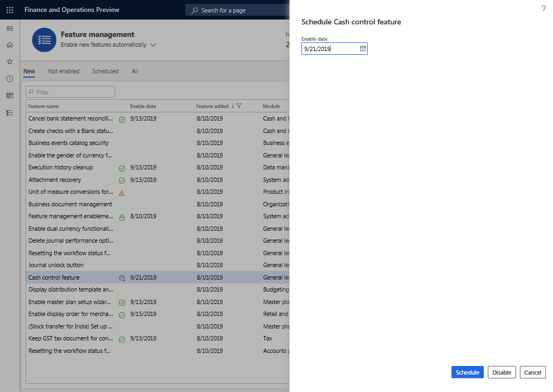Open the Feature added column filter
Viewport: 553px width, 392px height.
[x=239, y=106]
